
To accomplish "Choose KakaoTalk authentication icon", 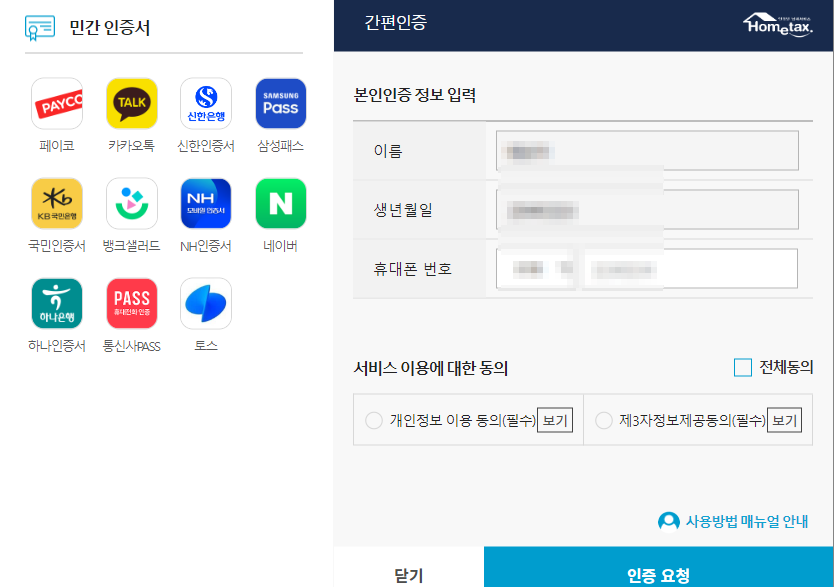I will tap(132, 104).
